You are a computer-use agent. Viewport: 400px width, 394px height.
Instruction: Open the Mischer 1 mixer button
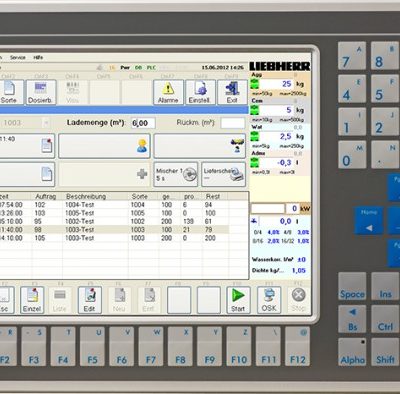[x=176, y=174]
